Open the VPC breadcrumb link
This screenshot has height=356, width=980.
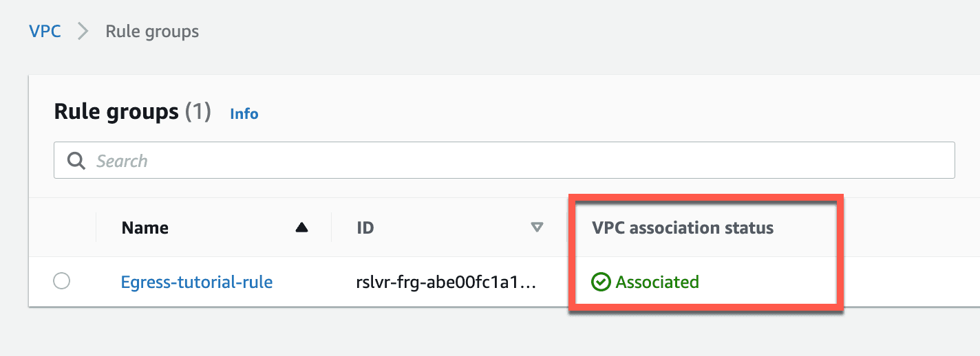45,31
